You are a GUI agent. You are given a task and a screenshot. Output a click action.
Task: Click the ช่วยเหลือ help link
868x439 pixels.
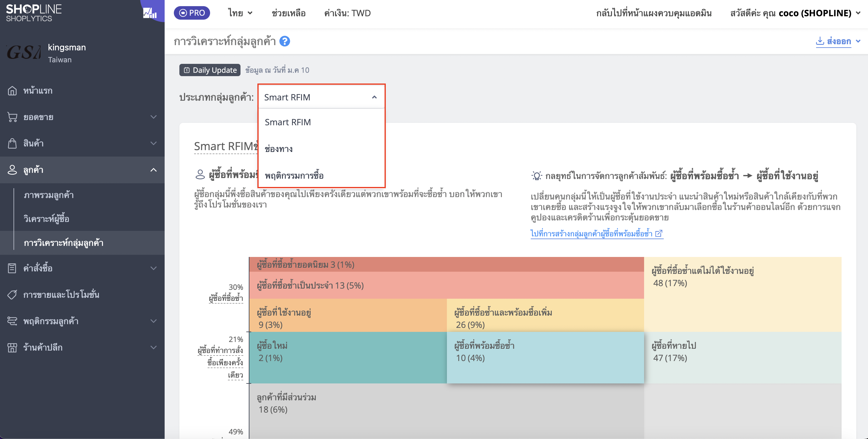coord(288,13)
